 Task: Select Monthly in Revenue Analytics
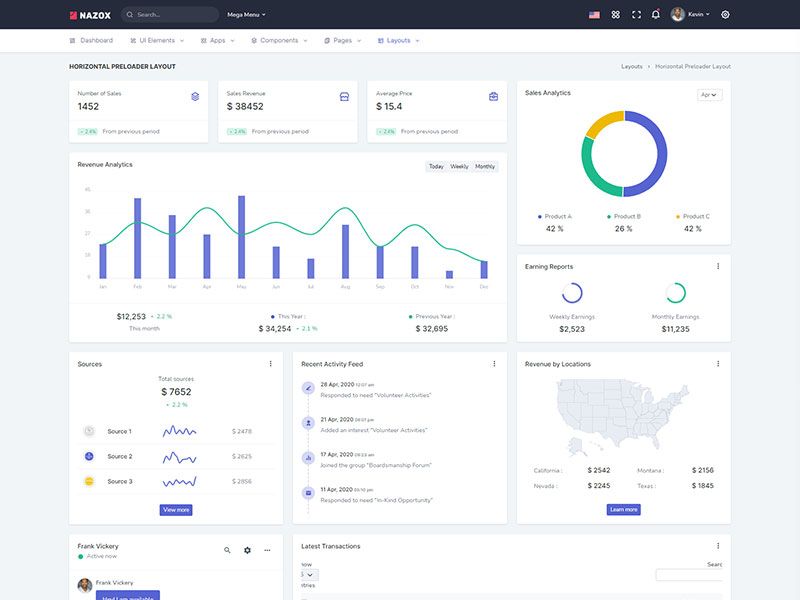click(485, 167)
